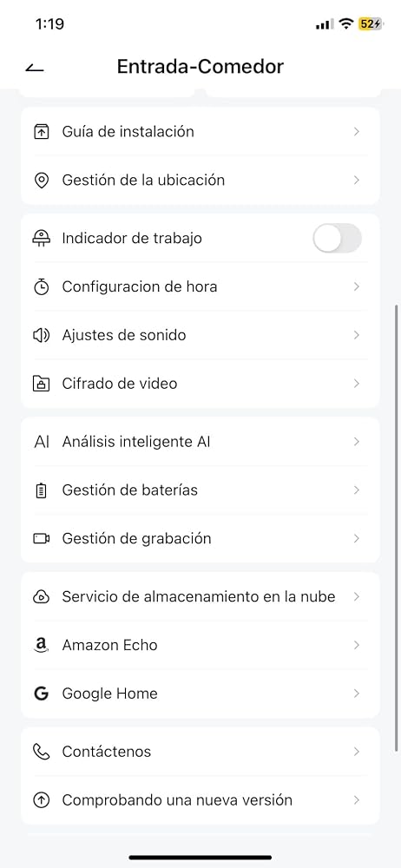
Task: Tap the chevron beside Contáctenos
Action: point(357,752)
